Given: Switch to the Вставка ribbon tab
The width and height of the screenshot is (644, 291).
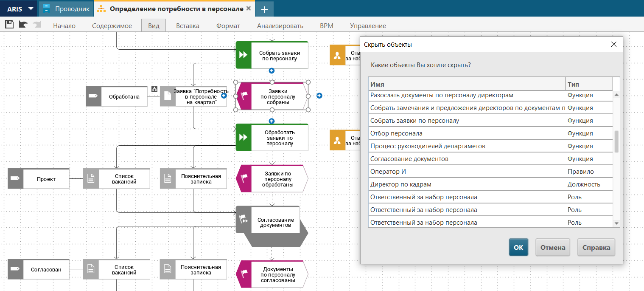Looking at the screenshot, I should (188, 26).
